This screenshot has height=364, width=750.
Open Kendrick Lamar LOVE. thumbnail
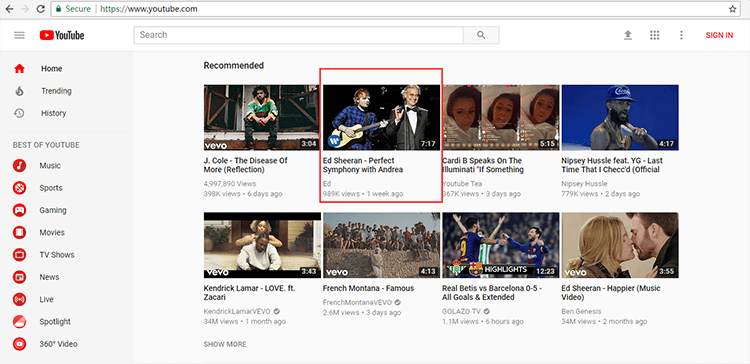pos(262,245)
